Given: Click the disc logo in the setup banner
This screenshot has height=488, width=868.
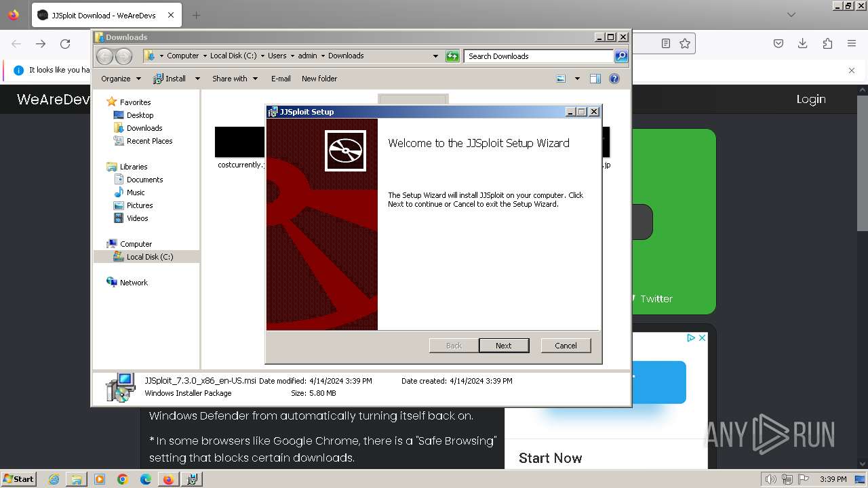Looking at the screenshot, I should [x=345, y=150].
